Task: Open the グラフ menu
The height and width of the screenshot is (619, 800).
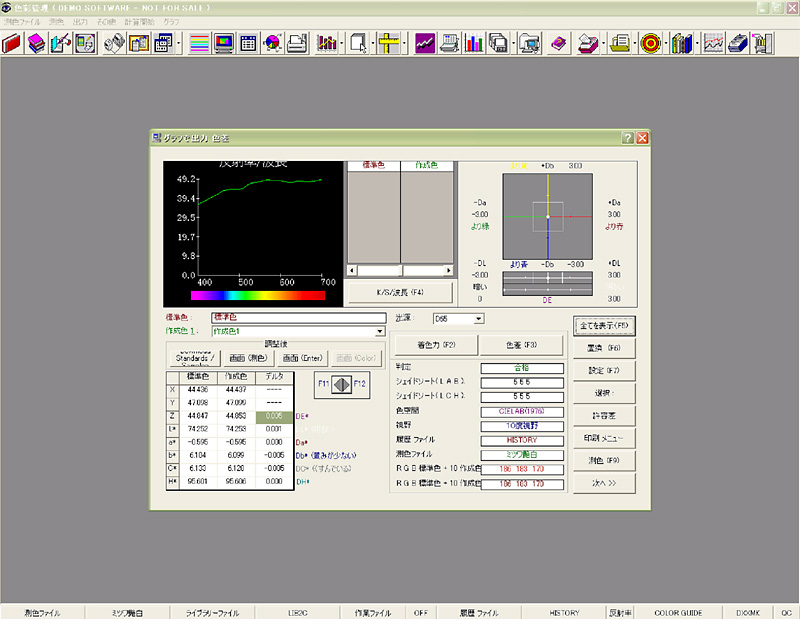Action: pyautogui.click(x=171, y=20)
